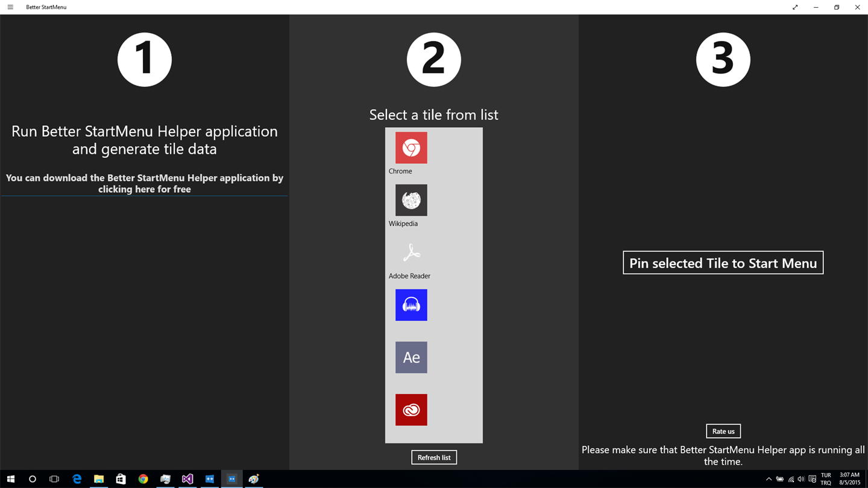Open the Better StartMenu Helper download link
Screen dimensions: 868x488
click(x=145, y=183)
